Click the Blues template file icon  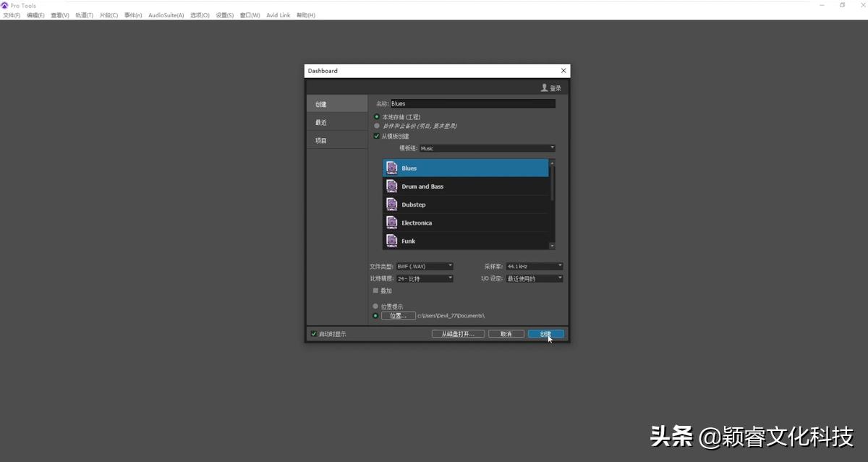(392, 168)
